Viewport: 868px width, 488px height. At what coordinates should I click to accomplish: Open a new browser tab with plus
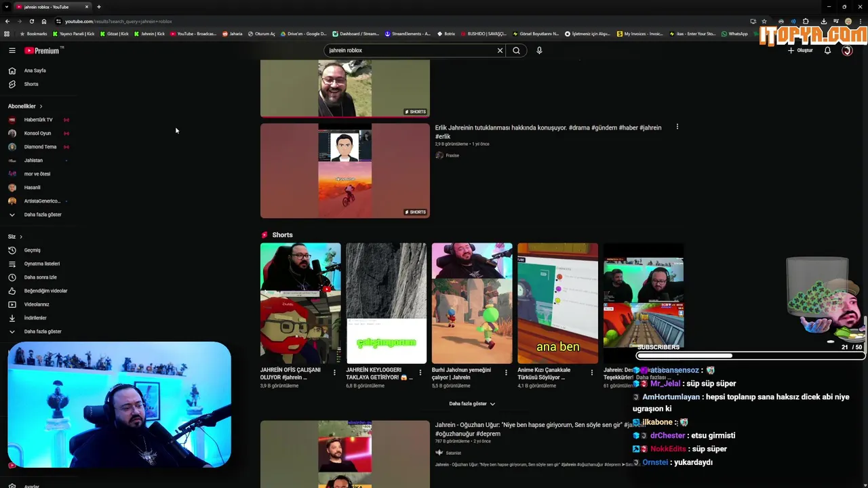(x=98, y=7)
